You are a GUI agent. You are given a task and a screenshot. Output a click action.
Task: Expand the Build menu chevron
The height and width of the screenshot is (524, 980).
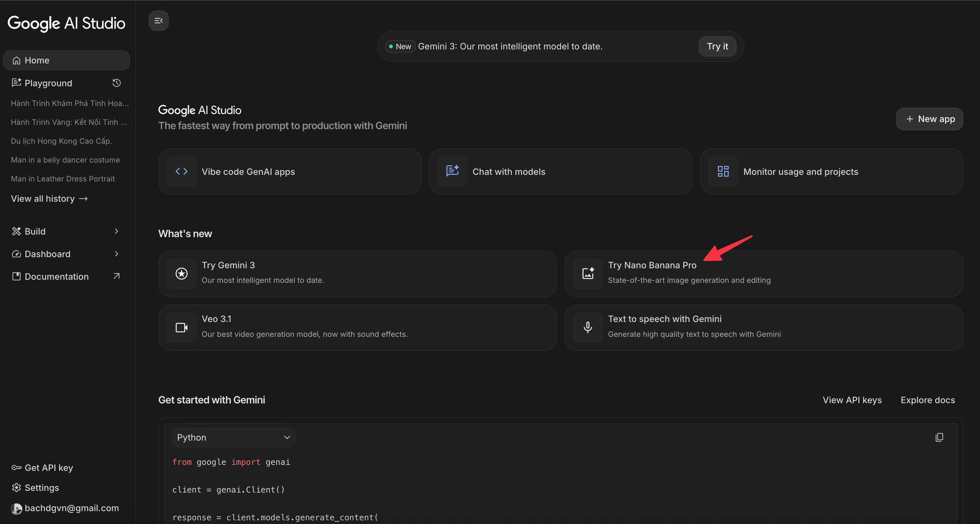point(117,231)
